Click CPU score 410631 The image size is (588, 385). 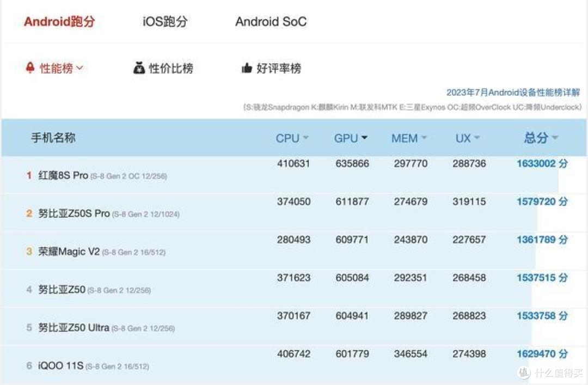point(293,163)
